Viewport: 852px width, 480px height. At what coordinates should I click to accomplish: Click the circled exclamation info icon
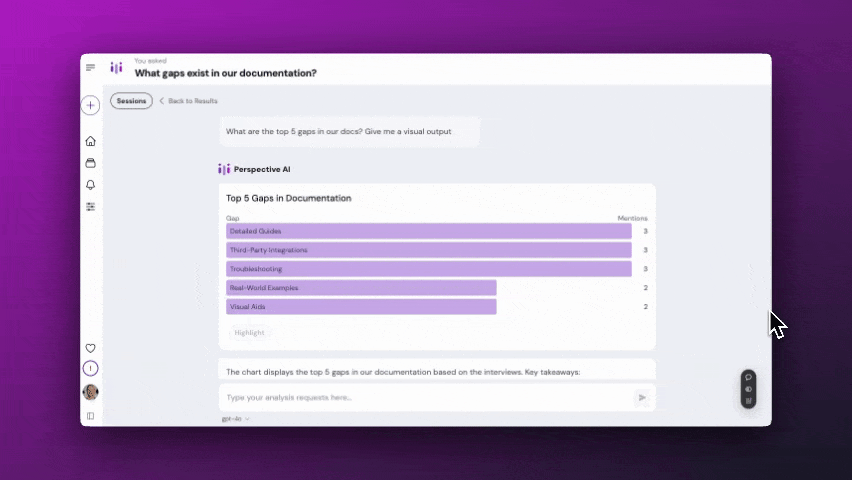[x=90, y=369]
